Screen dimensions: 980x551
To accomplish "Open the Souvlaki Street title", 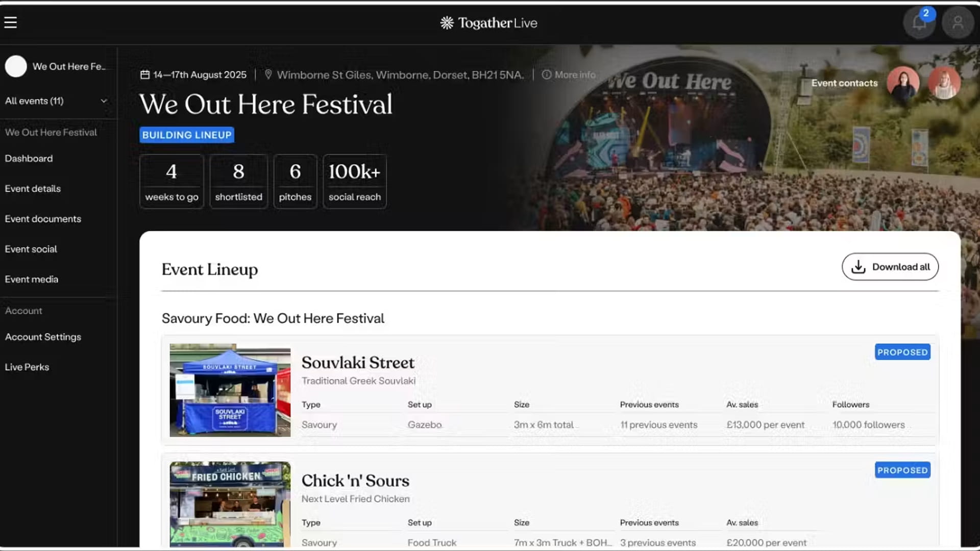I will [358, 362].
